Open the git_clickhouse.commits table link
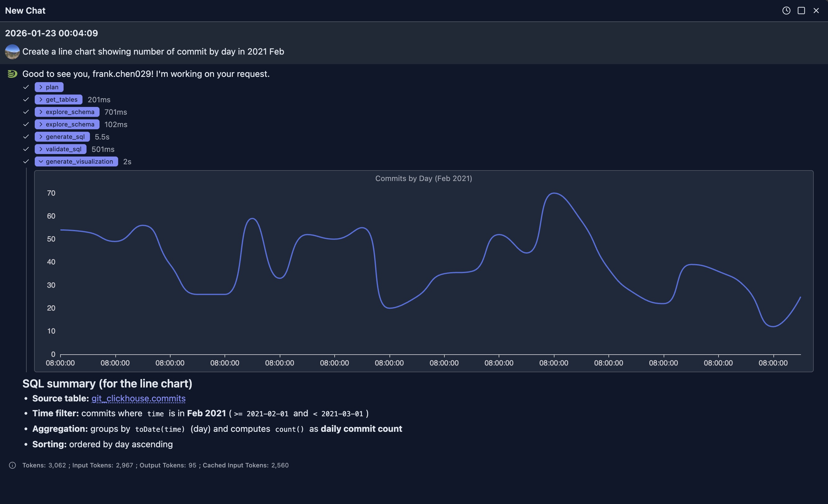Viewport: 828px width, 504px height. tap(138, 399)
